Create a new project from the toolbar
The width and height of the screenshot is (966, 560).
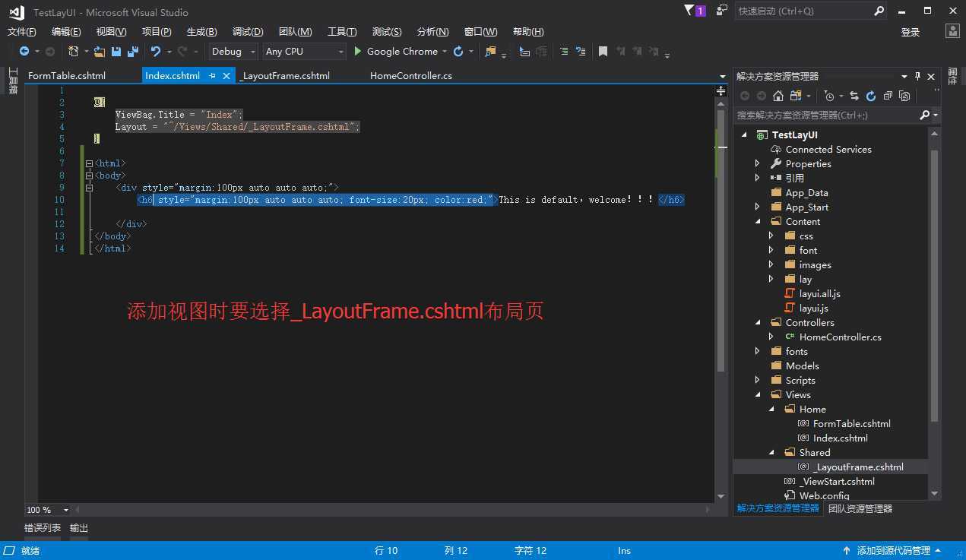tap(74, 52)
